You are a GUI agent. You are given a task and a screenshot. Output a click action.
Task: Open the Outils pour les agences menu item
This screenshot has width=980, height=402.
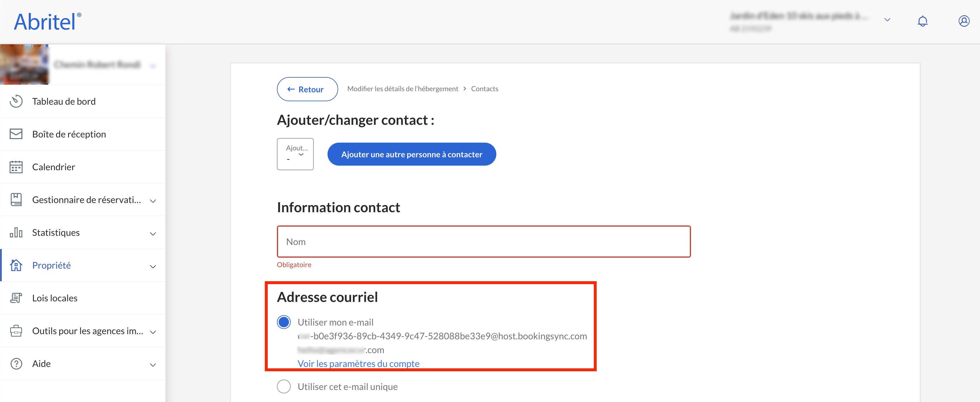[x=87, y=331]
